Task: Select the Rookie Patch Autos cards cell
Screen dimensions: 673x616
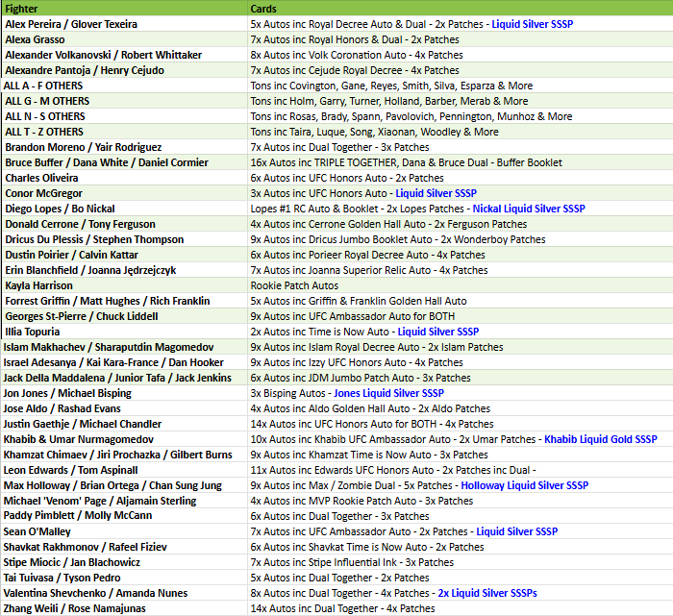Action: click(x=294, y=285)
